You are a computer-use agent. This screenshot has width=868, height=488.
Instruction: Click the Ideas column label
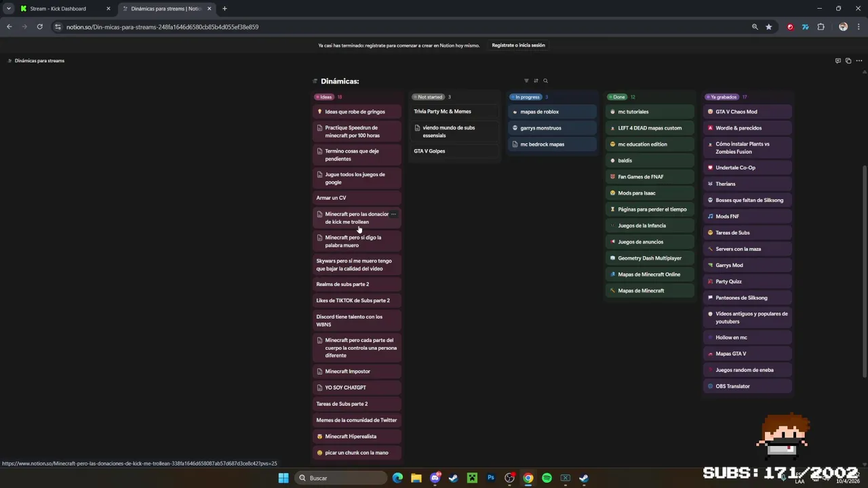point(323,97)
